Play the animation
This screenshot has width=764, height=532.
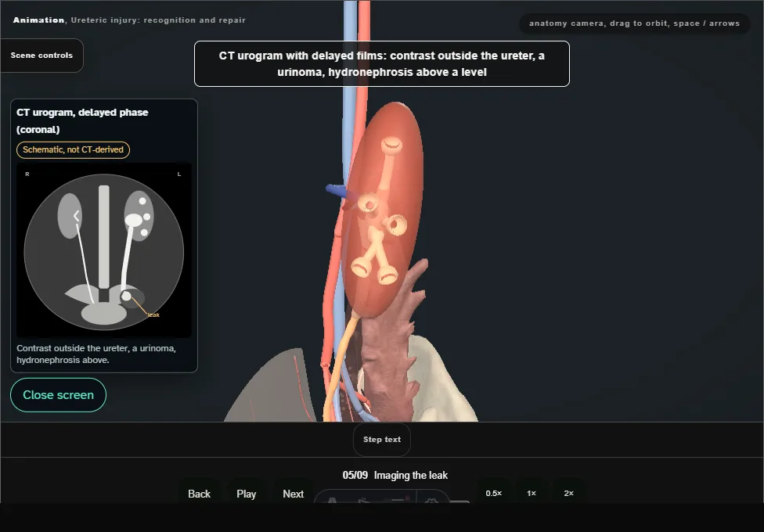point(247,494)
